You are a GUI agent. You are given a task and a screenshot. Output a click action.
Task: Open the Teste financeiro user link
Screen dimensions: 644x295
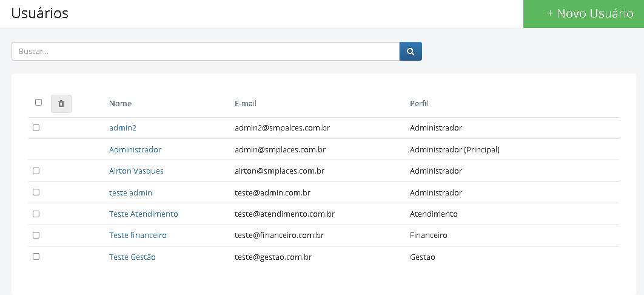138,236
